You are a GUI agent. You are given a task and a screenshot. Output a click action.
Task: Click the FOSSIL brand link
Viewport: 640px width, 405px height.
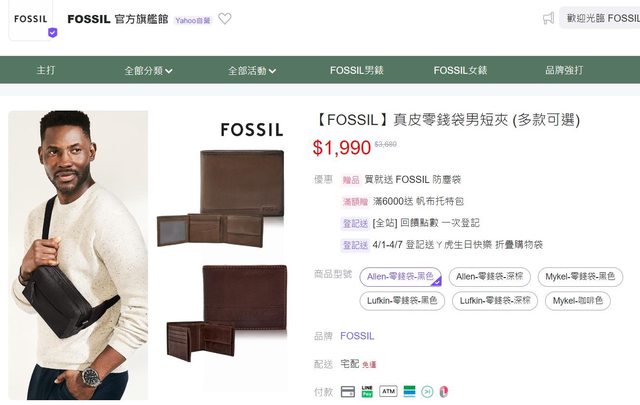pos(357,336)
